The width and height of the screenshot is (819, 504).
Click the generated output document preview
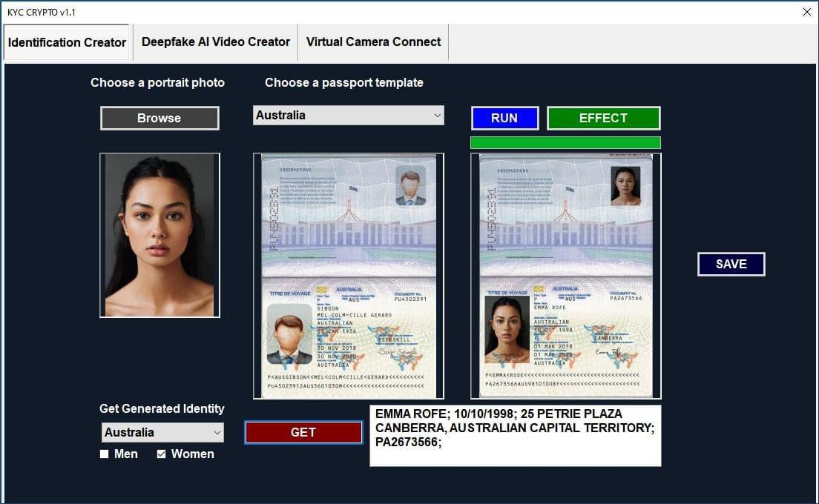[x=566, y=276]
